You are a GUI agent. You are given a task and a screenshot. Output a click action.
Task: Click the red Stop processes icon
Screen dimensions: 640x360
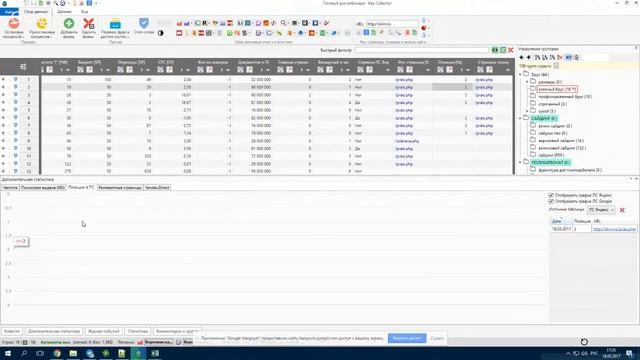click(13, 24)
